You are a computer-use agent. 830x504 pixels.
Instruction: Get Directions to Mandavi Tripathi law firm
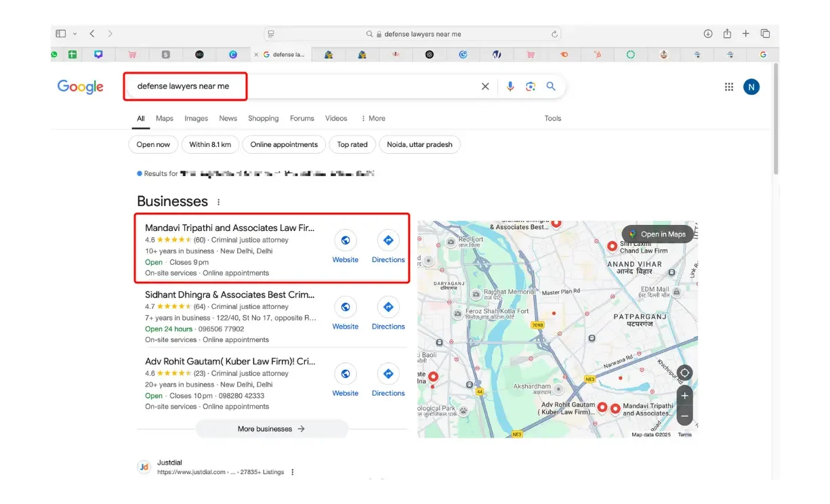click(x=388, y=240)
